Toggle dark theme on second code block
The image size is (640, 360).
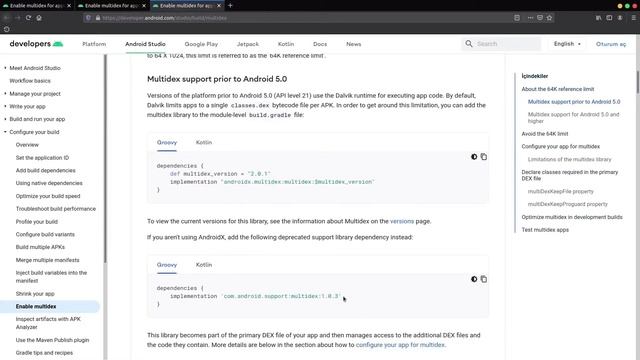(x=474, y=279)
